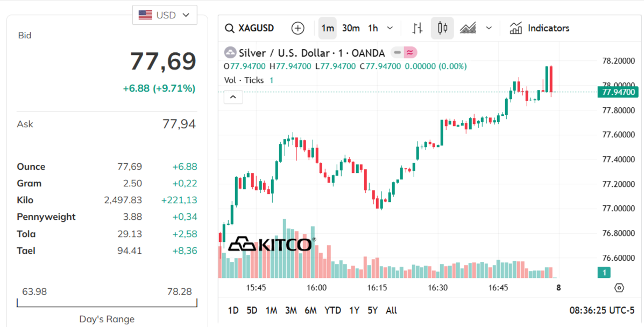Click the All range button

(391, 310)
